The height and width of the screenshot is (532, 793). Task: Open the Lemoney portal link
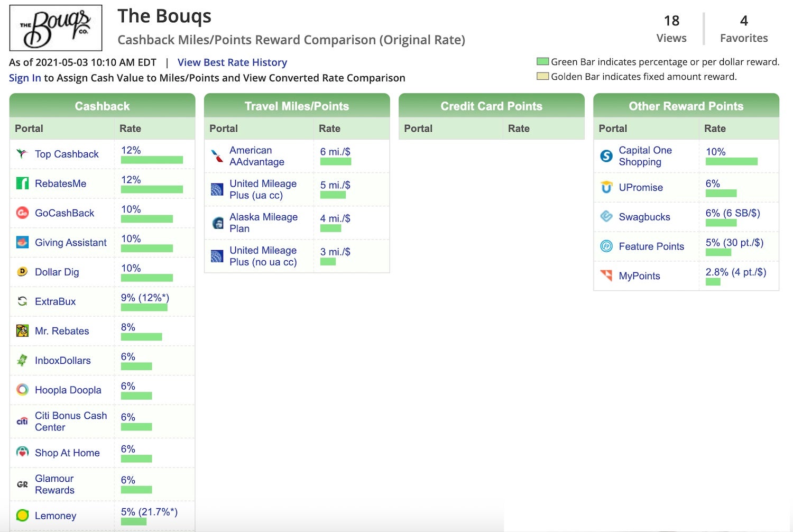(x=56, y=516)
